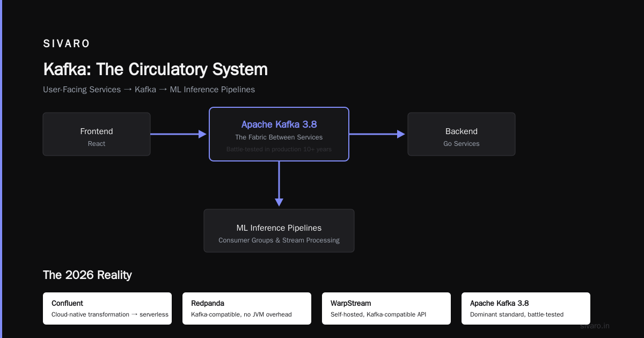Viewport: 644px width, 338px height.
Task: Select the Backend Go Services box
Action: point(462,134)
